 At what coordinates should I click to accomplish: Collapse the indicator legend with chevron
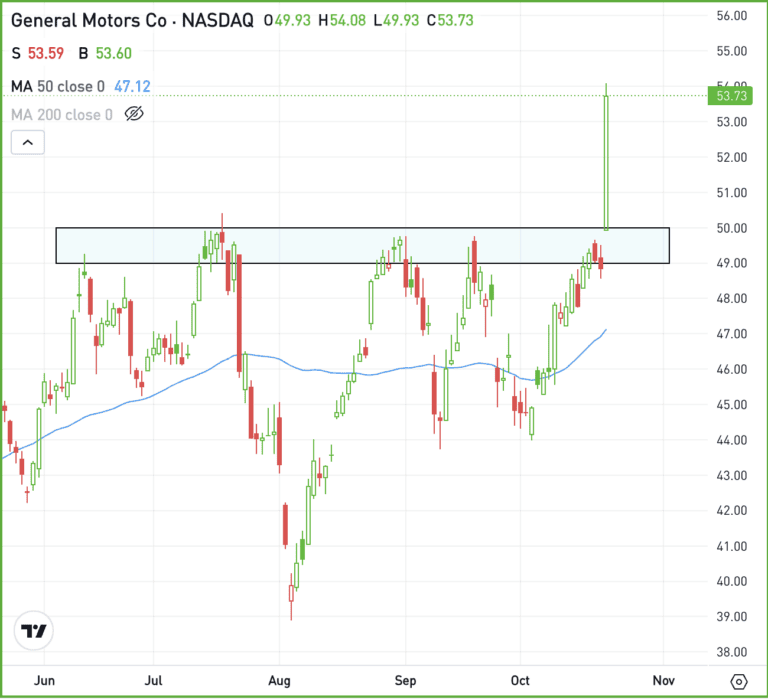point(28,143)
